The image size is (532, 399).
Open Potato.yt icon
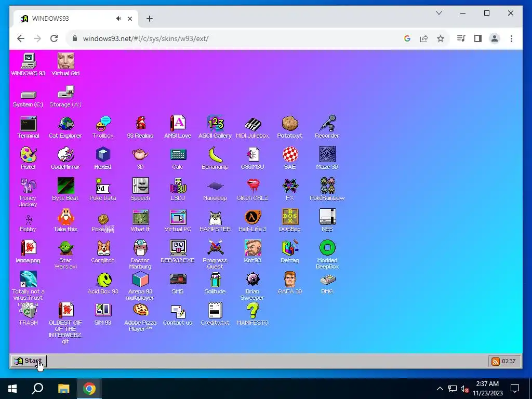click(290, 124)
